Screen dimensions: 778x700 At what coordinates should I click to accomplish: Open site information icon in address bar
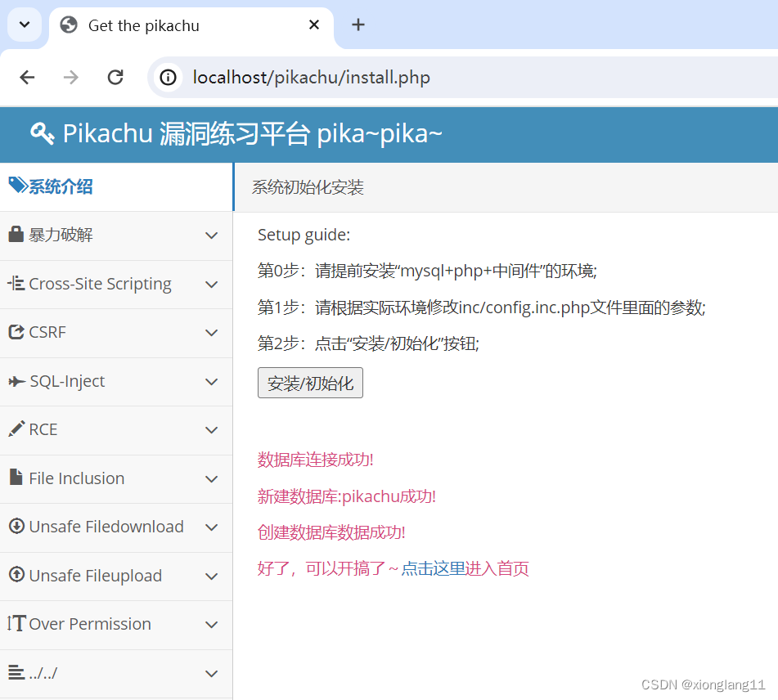(168, 78)
